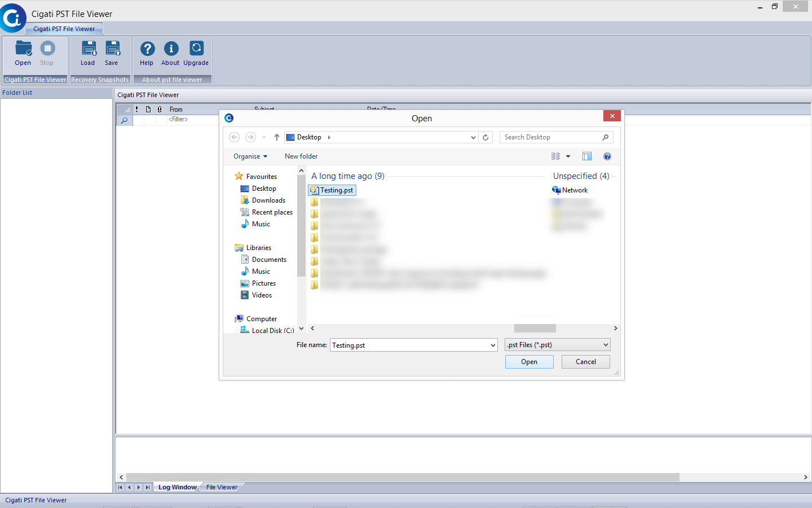Click the 'A long time ago (9)' group header
Viewport: 812px width, 508px height.
[348, 176]
